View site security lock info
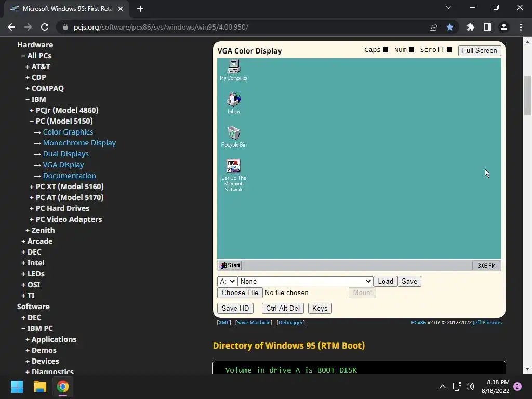Screen dimensions: 532x399 65,27
